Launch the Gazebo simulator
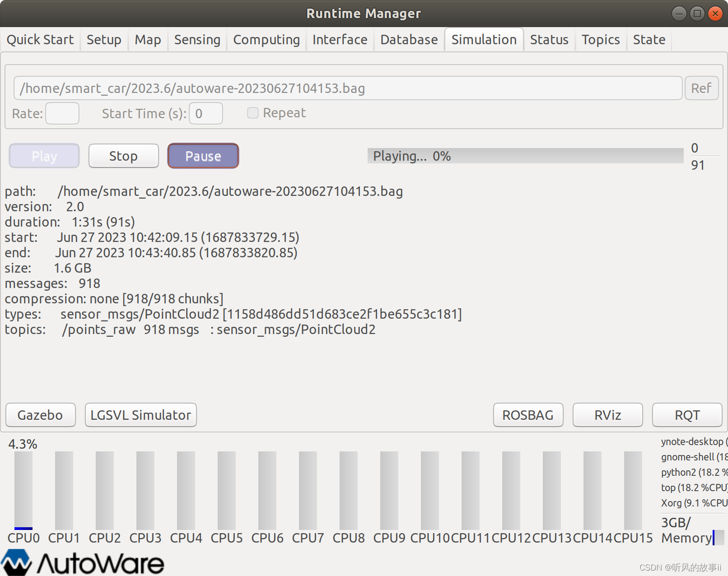 click(x=40, y=415)
